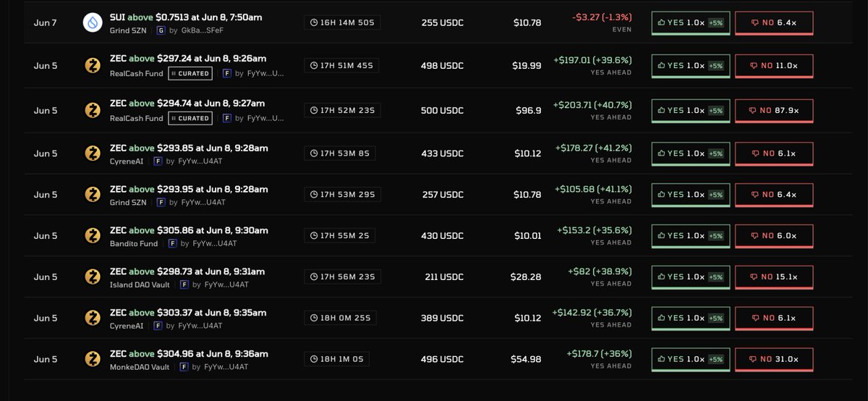The height and width of the screenshot is (401, 868).
Task: Open the RealCash Fund link at $294.74 row
Action: [137, 118]
